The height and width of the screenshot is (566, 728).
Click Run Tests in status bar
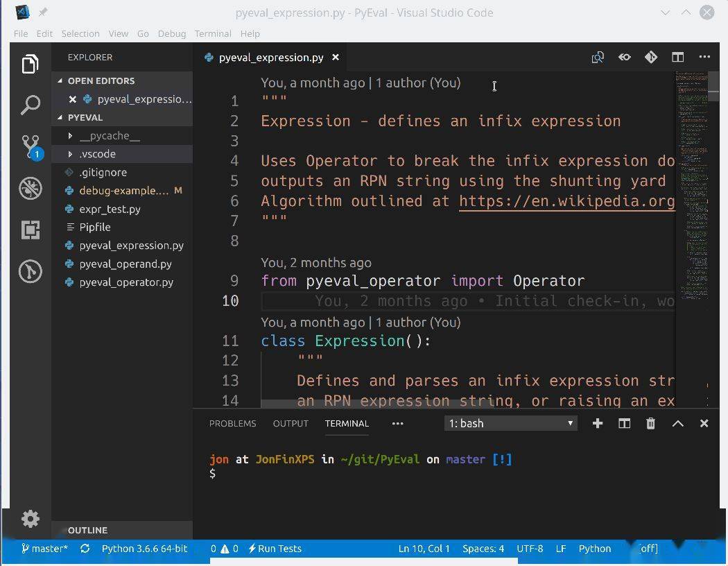pyautogui.click(x=275, y=549)
